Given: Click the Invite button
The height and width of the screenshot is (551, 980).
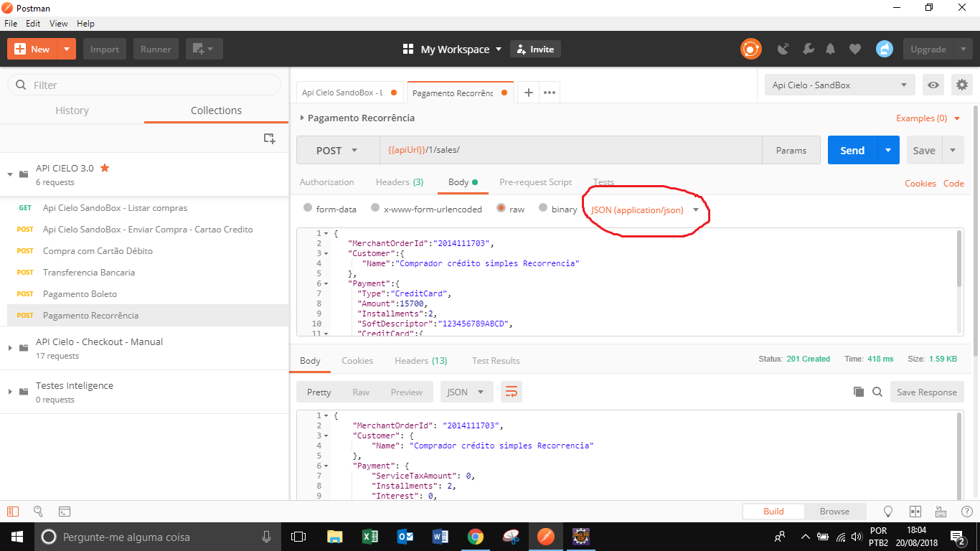Looking at the screenshot, I should 535,49.
